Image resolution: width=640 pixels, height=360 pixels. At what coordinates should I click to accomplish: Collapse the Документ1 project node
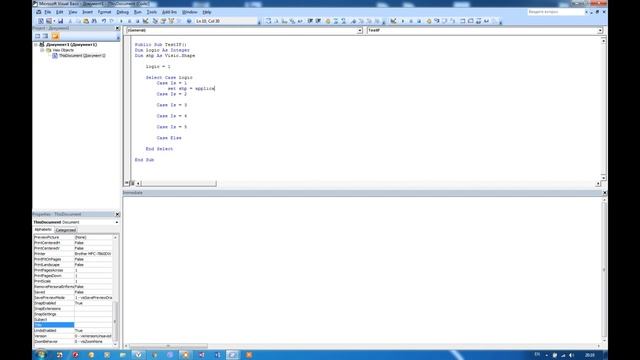36,44
